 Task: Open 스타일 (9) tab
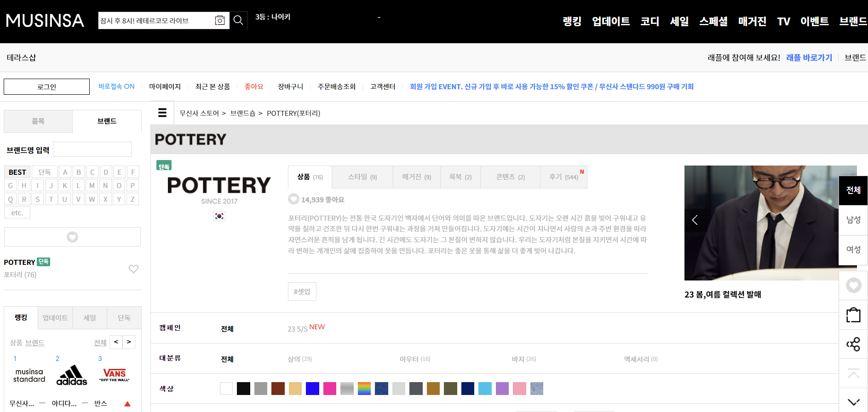[x=362, y=177]
